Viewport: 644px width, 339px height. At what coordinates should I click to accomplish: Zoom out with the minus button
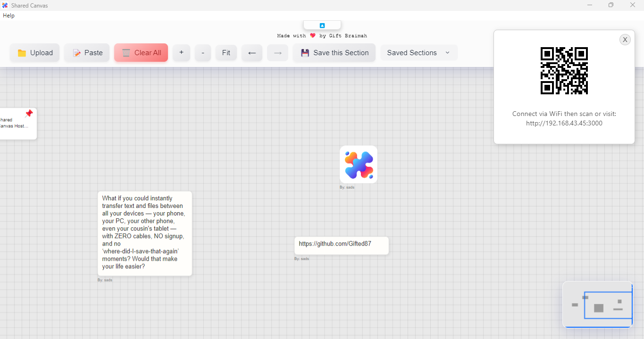point(203,53)
